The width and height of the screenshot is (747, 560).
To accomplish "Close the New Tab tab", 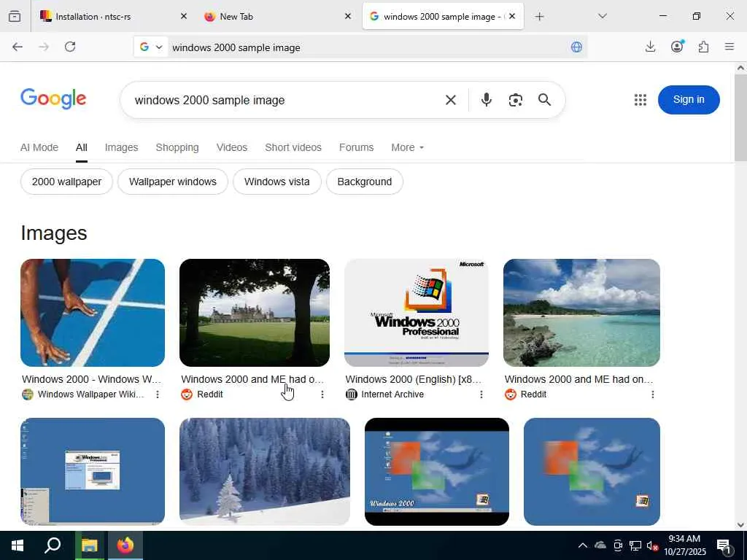I will tap(348, 16).
